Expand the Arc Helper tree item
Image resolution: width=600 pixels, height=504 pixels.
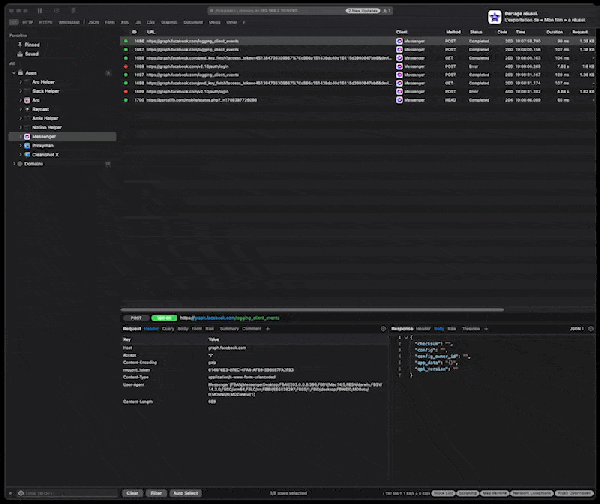(x=21, y=82)
